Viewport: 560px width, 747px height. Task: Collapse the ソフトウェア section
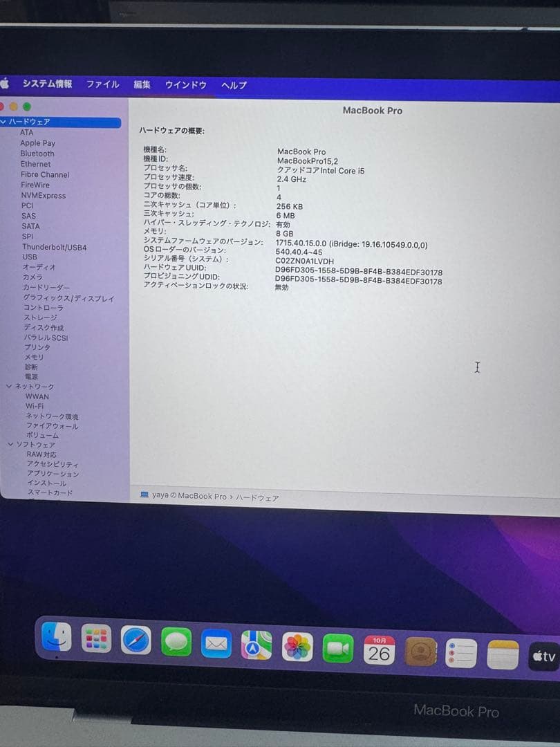(x=10, y=444)
